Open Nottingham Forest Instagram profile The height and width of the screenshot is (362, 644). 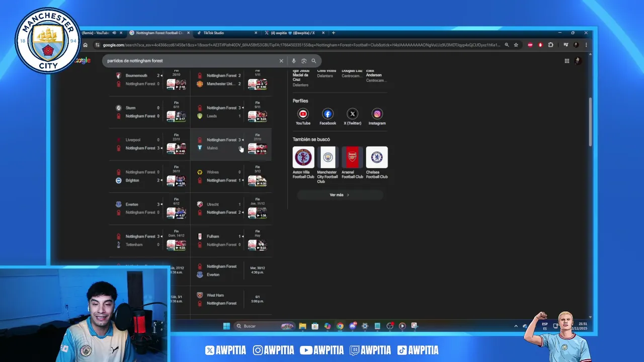click(x=377, y=117)
